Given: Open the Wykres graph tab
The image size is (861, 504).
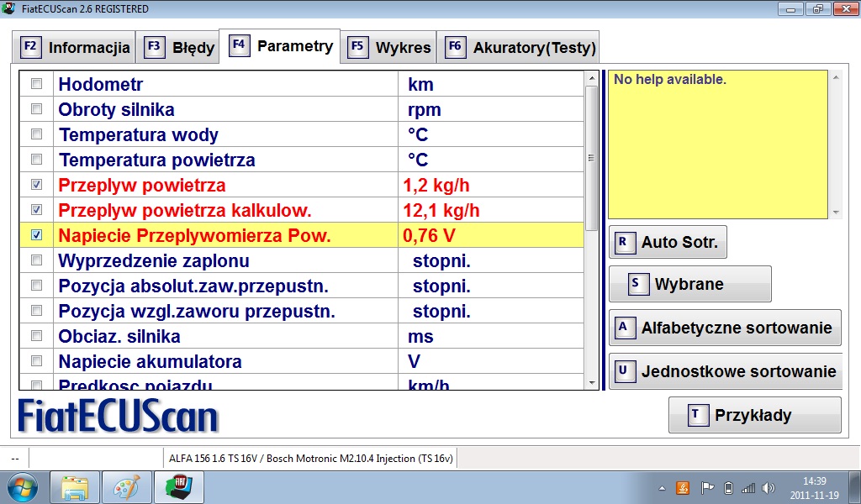Looking at the screenshot, I should coord(388,48).
